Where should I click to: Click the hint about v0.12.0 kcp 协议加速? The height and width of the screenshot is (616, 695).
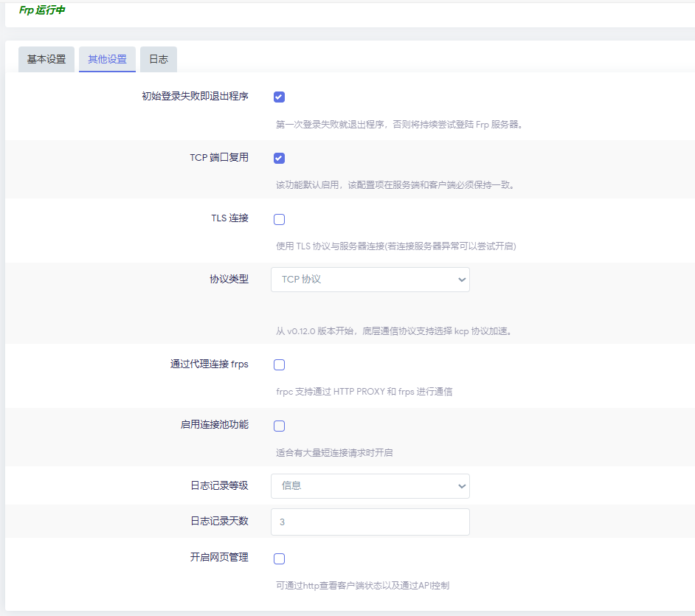394,331
